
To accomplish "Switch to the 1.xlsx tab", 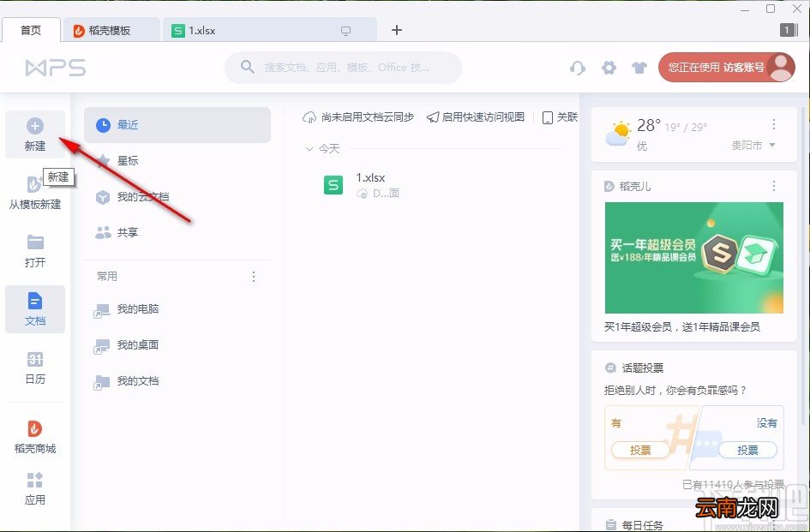I will 269,31.
